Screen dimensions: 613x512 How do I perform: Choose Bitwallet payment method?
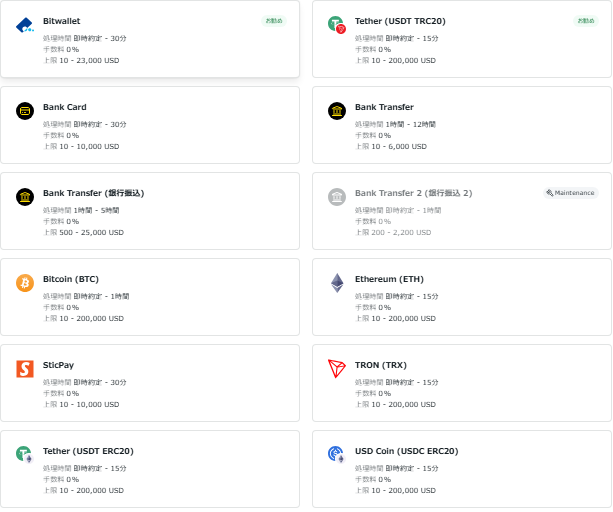(x=150, y=39)
